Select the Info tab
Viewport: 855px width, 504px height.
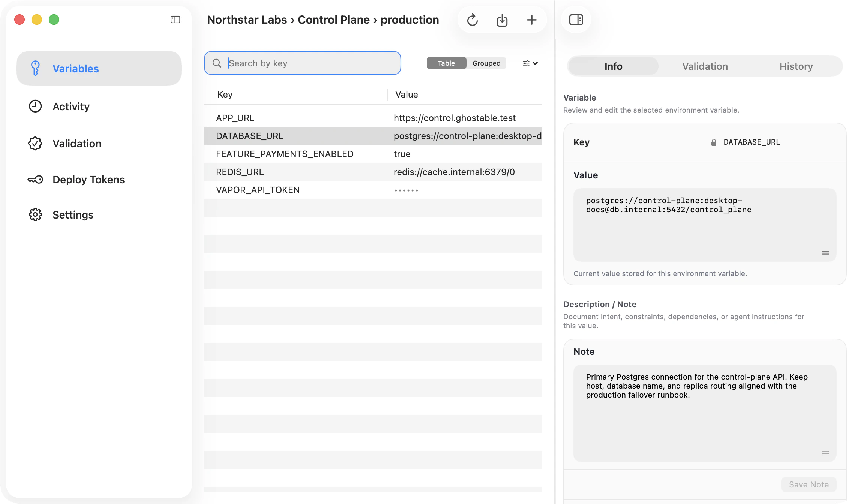[613, 66]
